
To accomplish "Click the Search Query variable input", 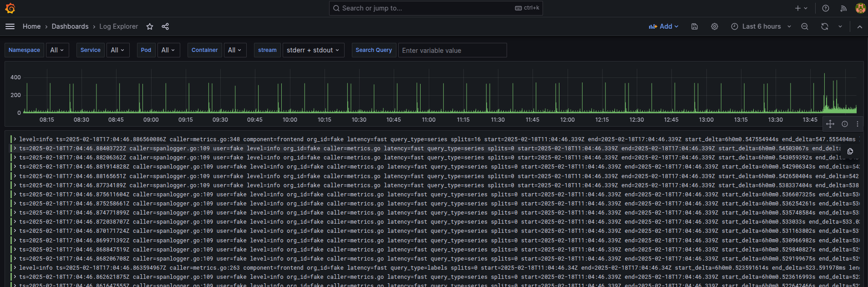I will pos(452,50).
